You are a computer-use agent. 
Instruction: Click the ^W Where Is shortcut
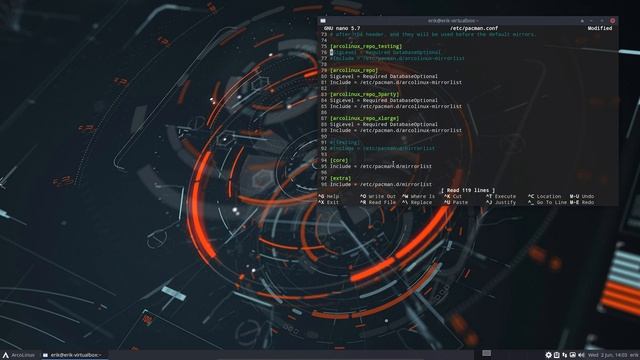click(x=418, y=196)
